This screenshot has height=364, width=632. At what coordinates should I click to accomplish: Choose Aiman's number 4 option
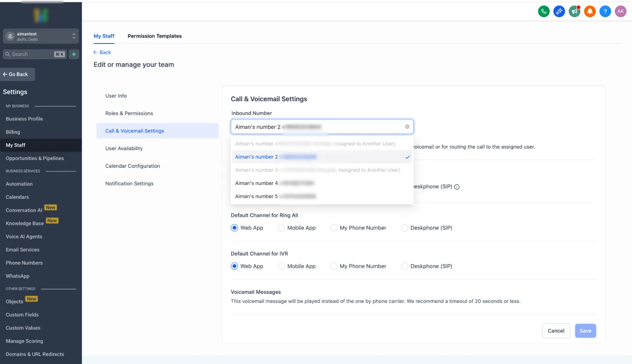322,183
